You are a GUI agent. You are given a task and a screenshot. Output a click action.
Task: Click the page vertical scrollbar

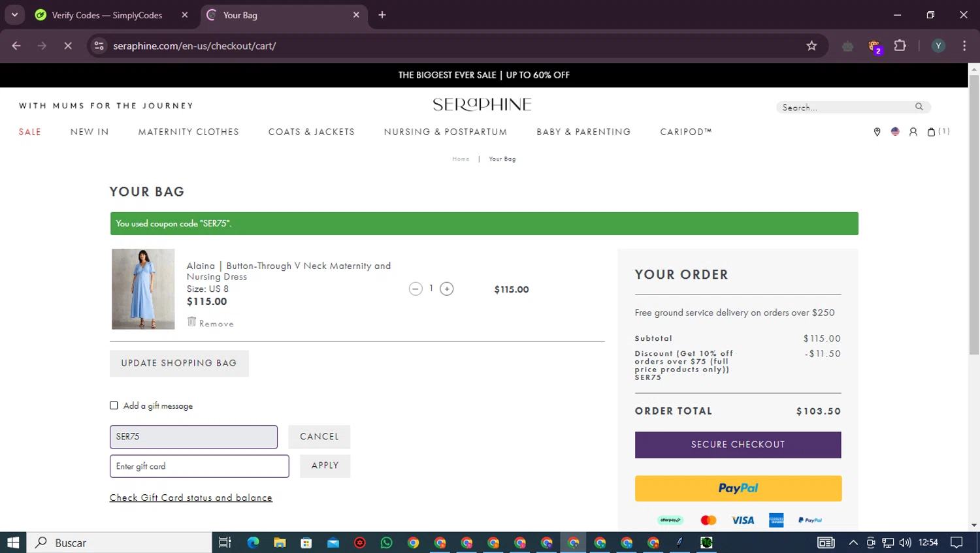point(974,215)
